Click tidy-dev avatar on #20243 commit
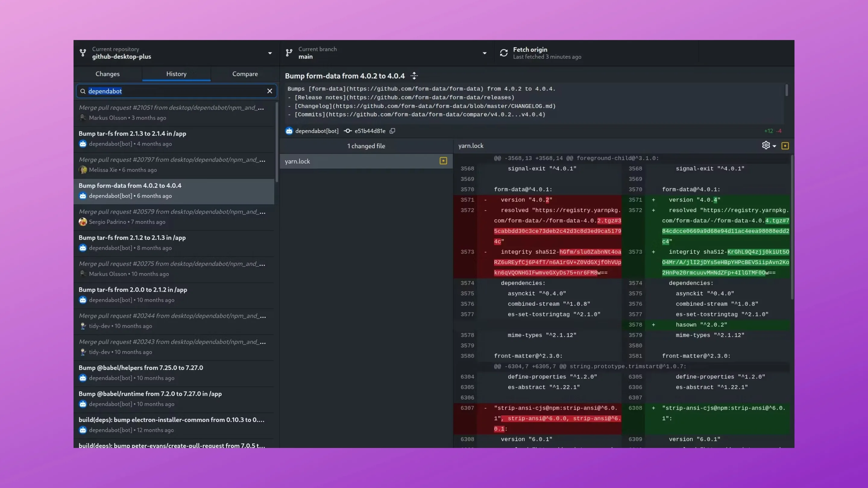868x488 pixels. point(83,352)
